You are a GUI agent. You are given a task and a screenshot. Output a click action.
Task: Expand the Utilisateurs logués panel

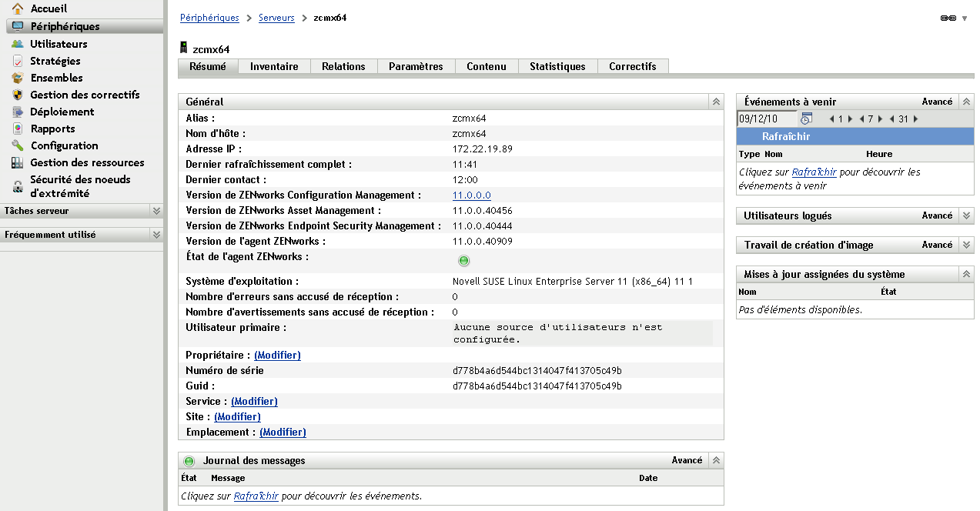click(x=967, y=216)
